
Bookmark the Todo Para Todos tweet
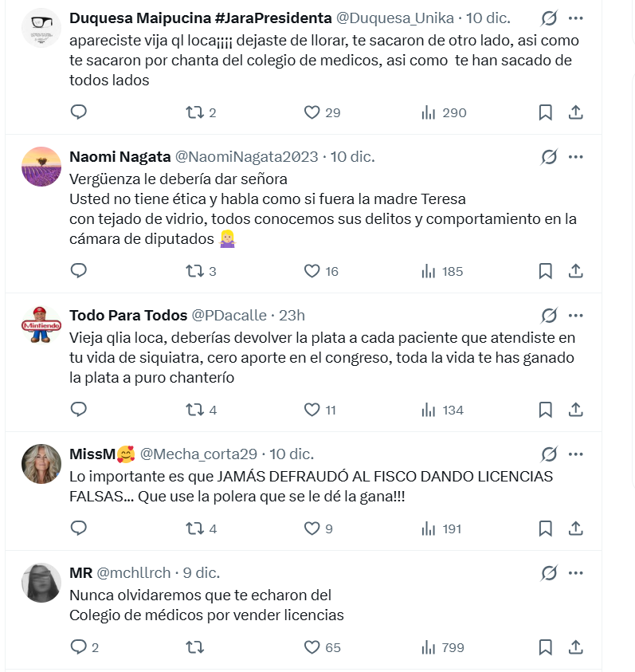[545, 410]
